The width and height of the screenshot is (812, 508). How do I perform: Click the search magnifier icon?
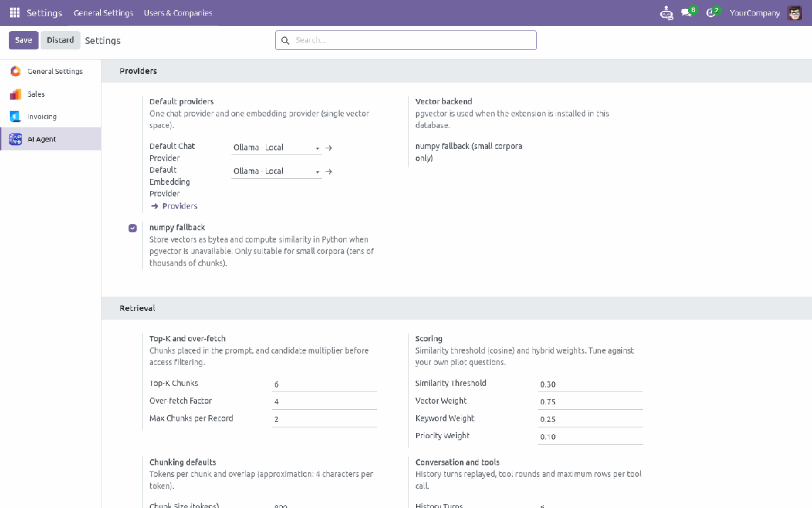tap(286, 41)
